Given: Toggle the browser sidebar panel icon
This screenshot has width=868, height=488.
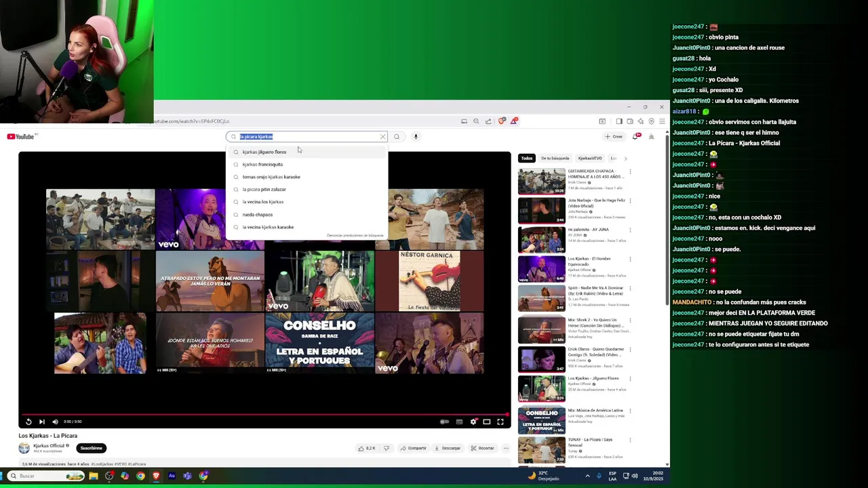Looking at the screenshot, I should tap(618, 121).
